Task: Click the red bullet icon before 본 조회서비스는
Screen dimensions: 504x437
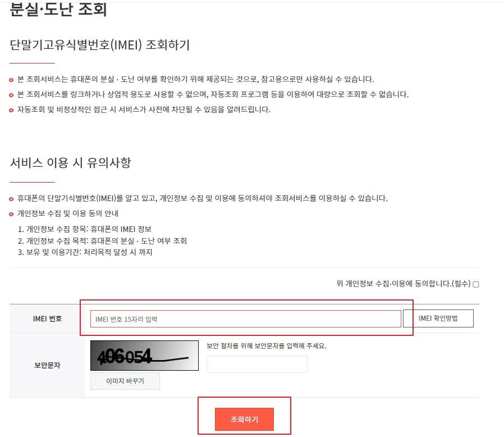Action: 11,80
